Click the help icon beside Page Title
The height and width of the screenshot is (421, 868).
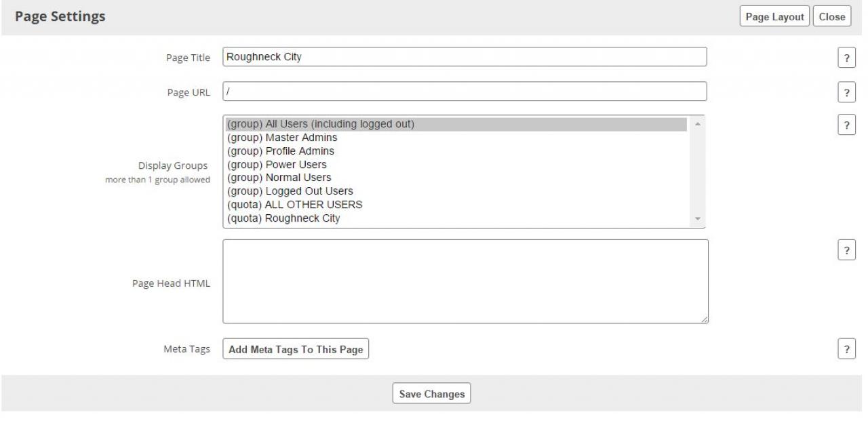click(846, 58)
